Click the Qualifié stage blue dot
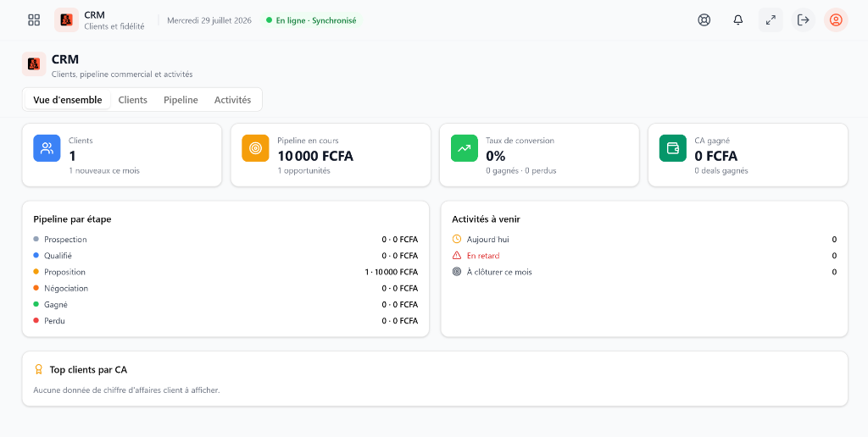Viewport: 868px width, 437px height. pyautogui.click(x=36, y=256)
